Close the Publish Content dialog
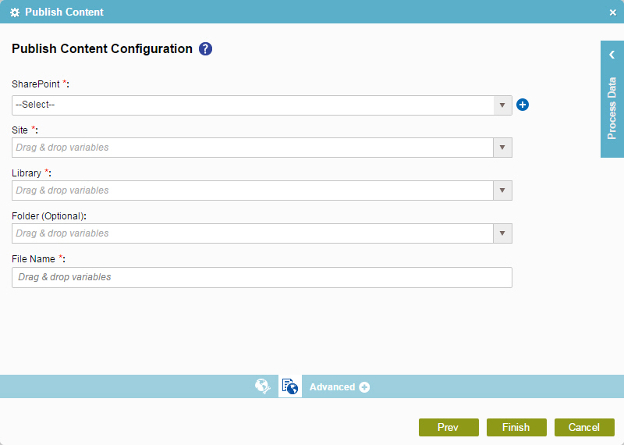 coord(613,13)
